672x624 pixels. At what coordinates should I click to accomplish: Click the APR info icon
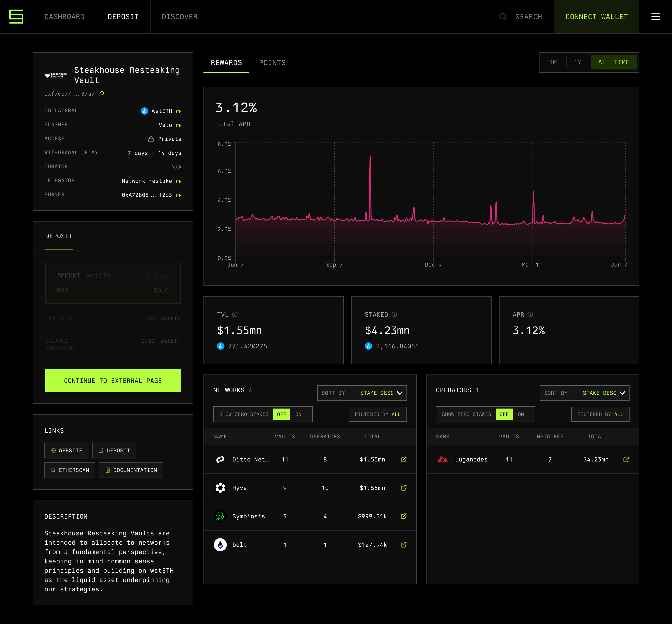(x=530, y=314)
